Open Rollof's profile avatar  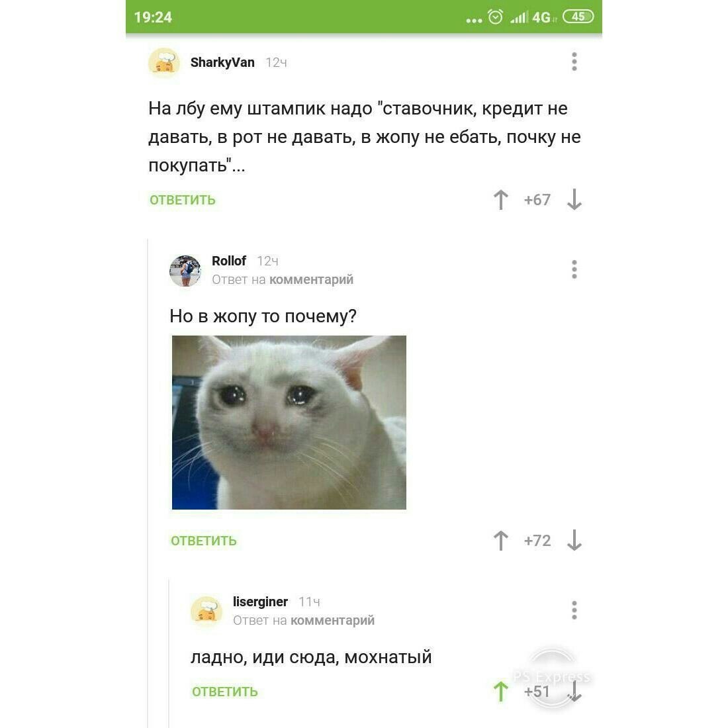click(x=185, y=271)
